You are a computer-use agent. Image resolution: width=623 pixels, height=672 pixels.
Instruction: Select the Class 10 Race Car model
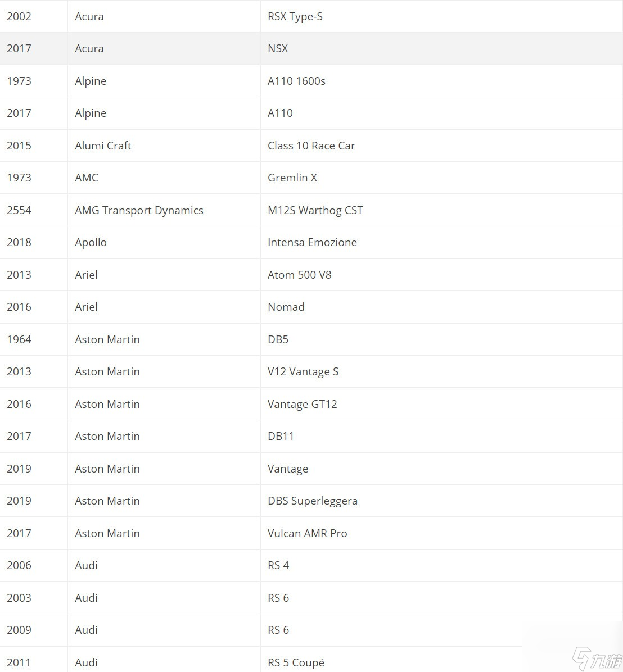[x=311, y=146]
